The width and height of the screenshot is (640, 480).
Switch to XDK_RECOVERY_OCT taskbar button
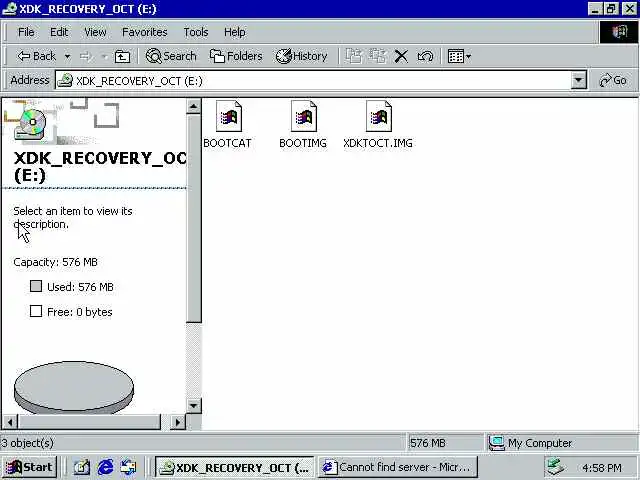coord(234,467)
